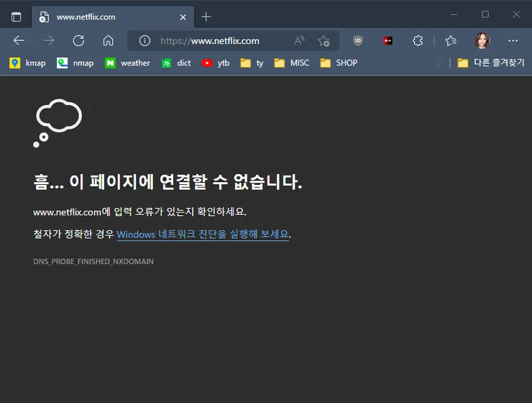Open the Extensions puzzle piece menu
532x403 pixels.
pos(418,41)
